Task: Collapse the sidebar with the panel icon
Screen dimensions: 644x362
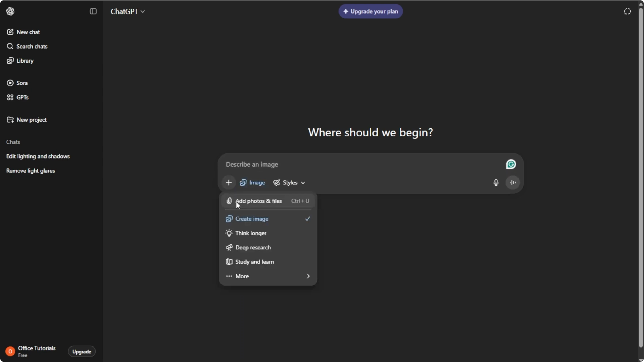Action: (93, 11)
